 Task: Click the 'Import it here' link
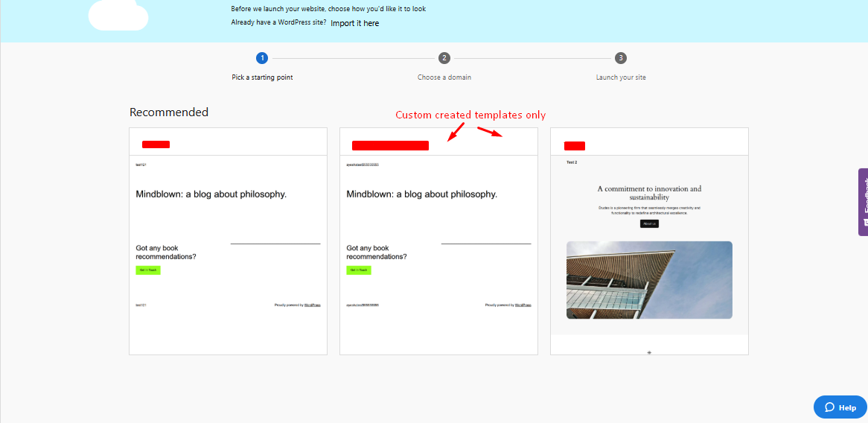pos(354,23)
